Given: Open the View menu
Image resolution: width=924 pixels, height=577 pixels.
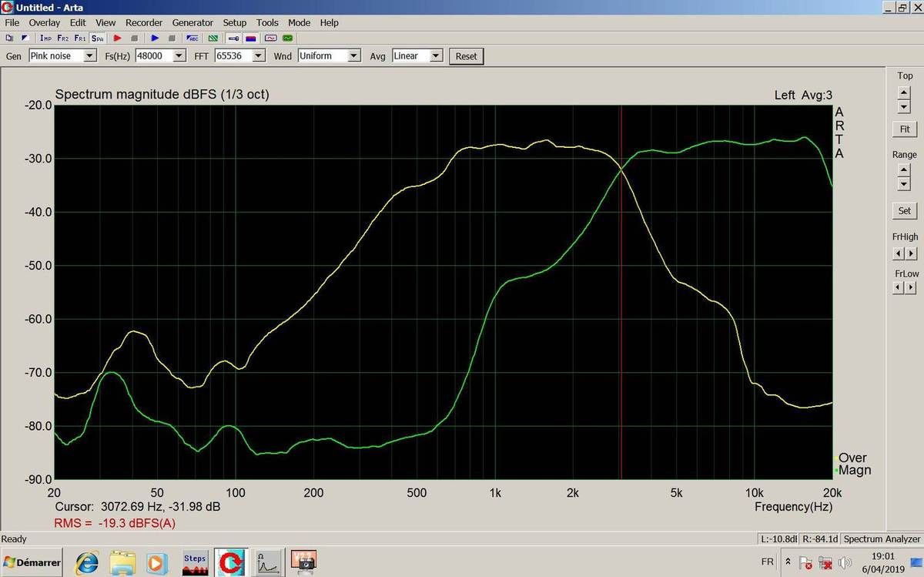Looking at the screenshot, I should click(x=105, y=22).
